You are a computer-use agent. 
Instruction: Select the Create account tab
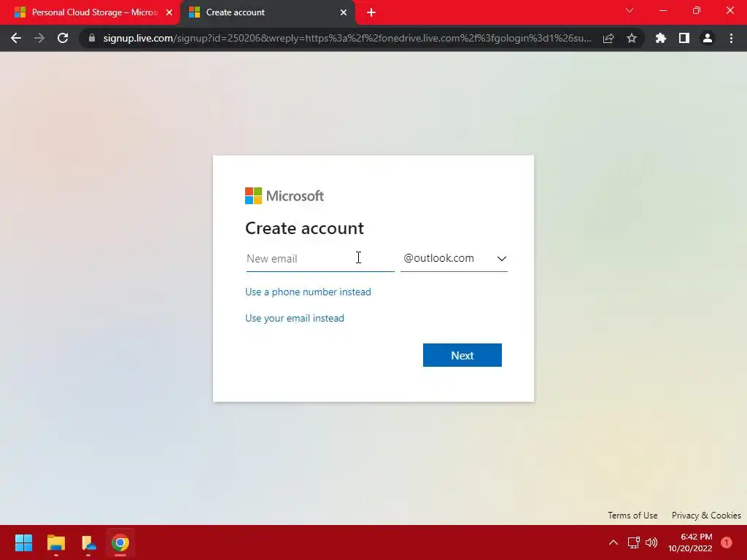click(268, 12)
